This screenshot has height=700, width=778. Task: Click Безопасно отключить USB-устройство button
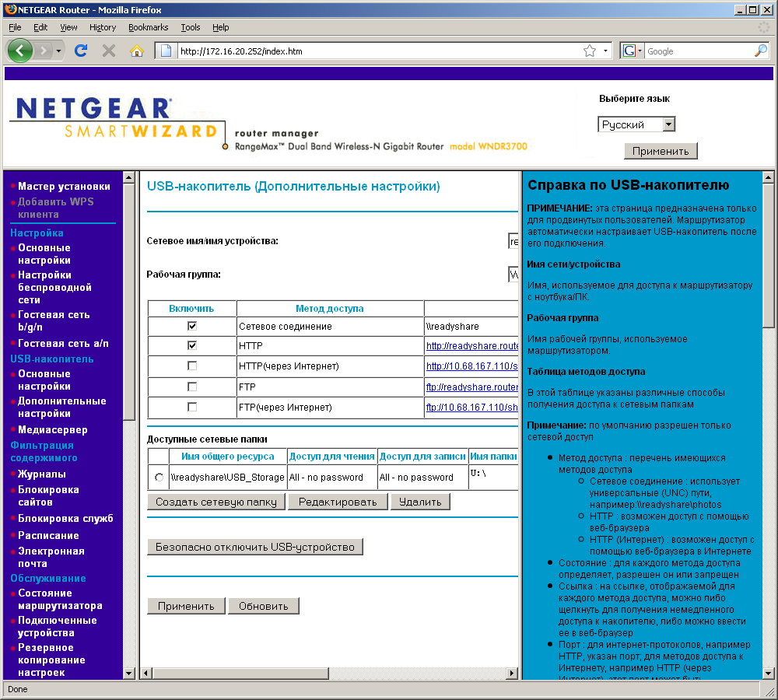pos(255,548)
